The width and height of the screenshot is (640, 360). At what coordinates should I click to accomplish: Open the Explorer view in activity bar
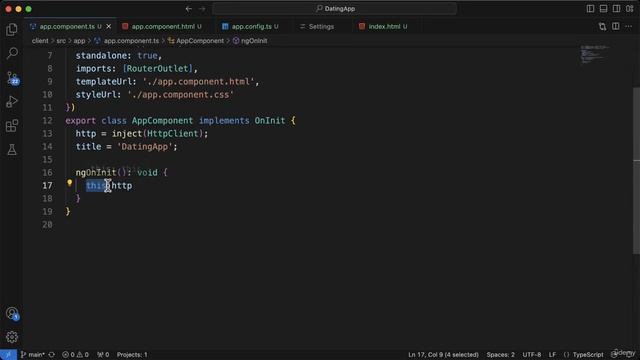click(x=12, y=29)
